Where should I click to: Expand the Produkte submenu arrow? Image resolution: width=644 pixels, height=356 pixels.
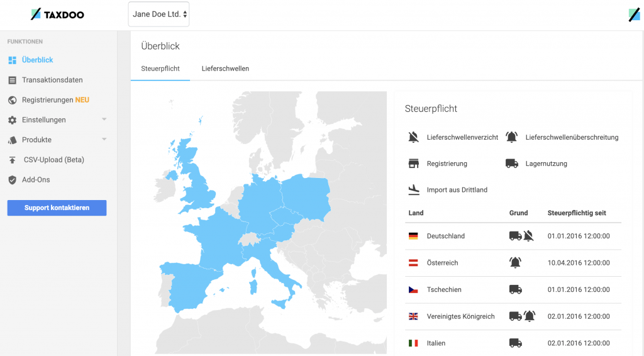point(104,139)
